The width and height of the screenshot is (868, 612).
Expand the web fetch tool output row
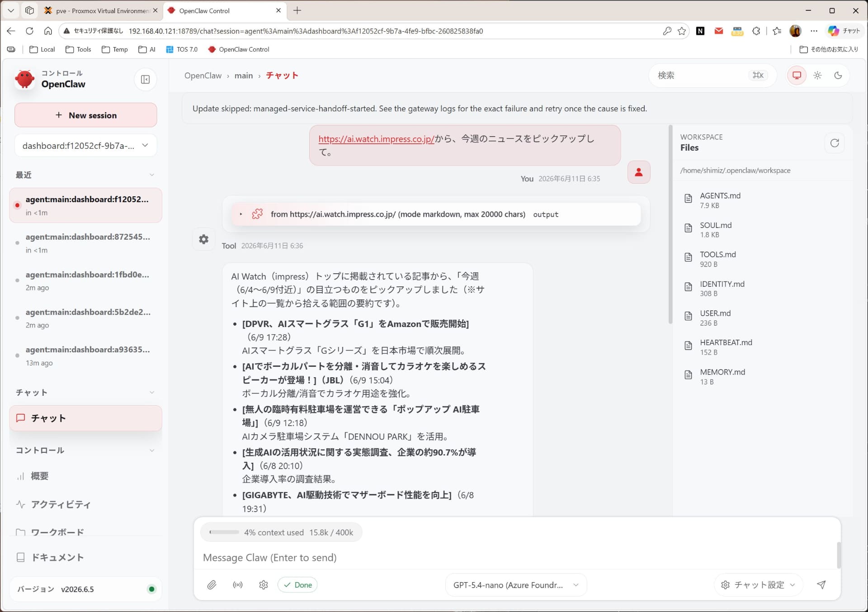436,214
